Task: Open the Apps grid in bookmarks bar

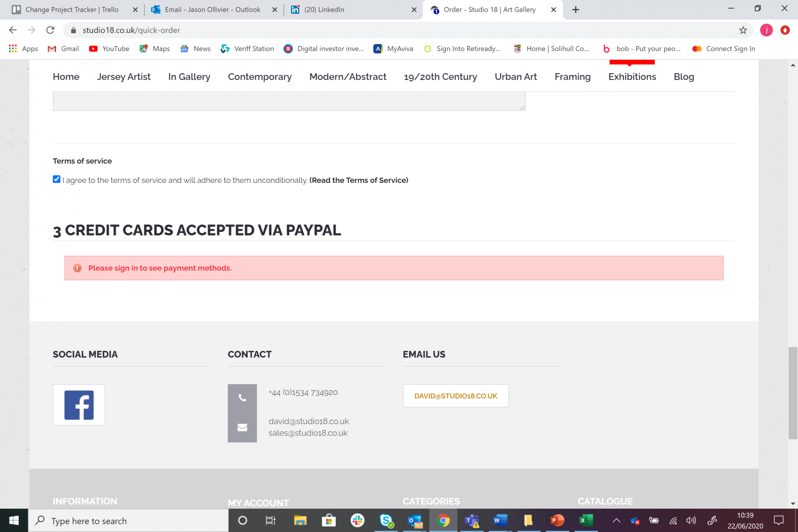Action: pos(13,49)
